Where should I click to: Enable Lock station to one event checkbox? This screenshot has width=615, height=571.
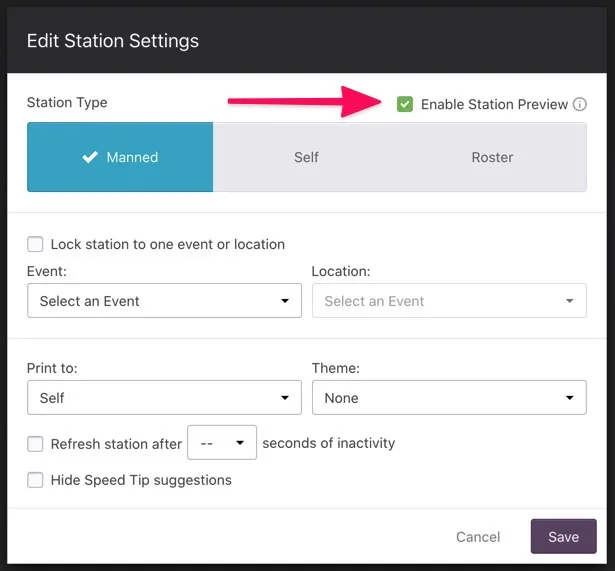[36, 244]
